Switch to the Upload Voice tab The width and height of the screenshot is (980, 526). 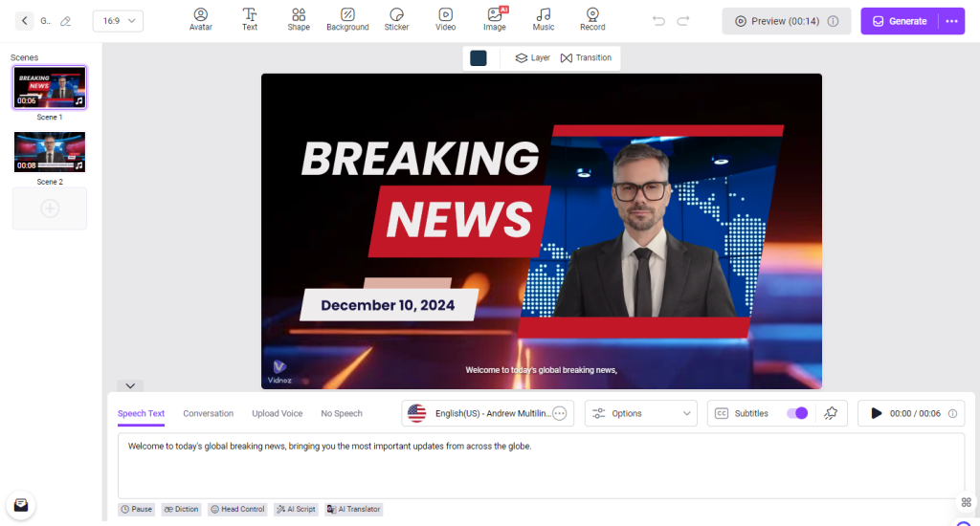pos(277,413)
